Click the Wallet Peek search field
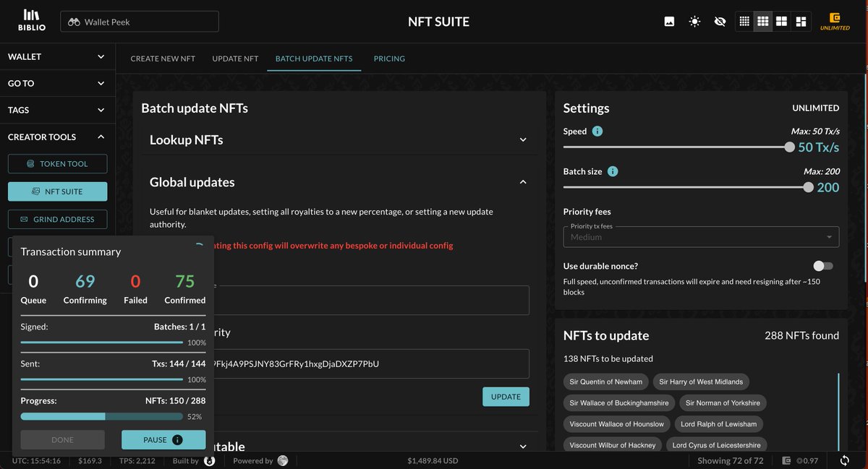 [139, 22]
